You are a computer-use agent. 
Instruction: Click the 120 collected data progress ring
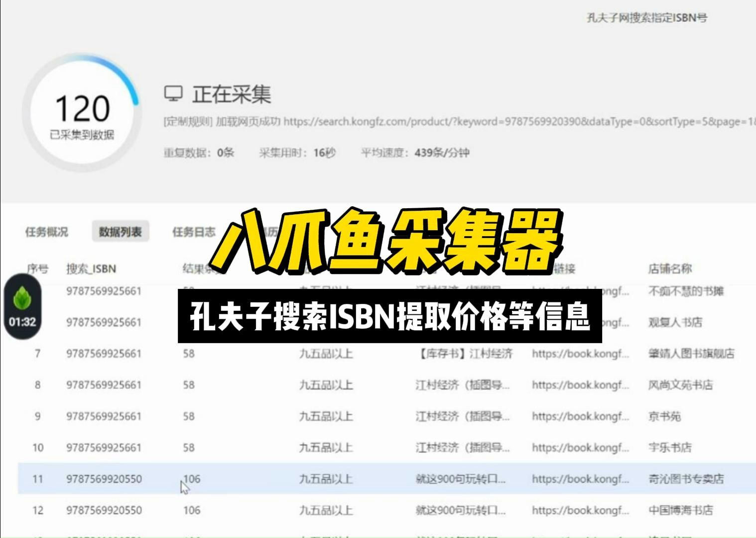point(82,114)
